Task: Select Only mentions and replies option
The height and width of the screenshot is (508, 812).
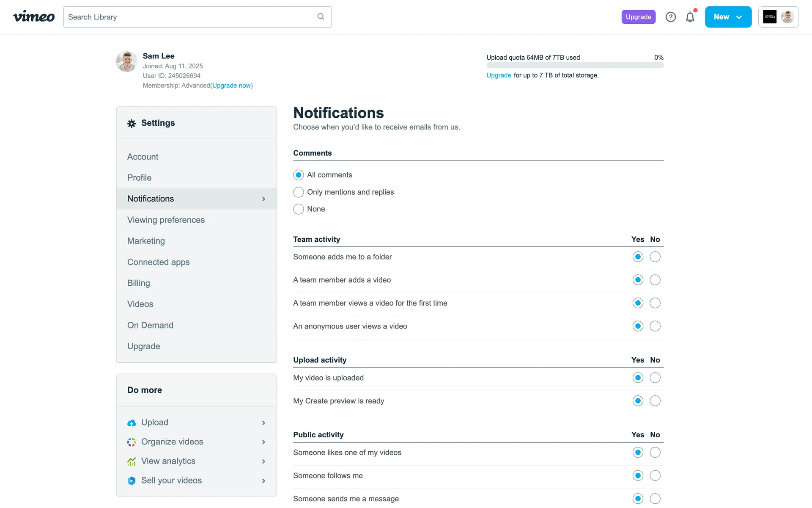Action: point(299,192)
